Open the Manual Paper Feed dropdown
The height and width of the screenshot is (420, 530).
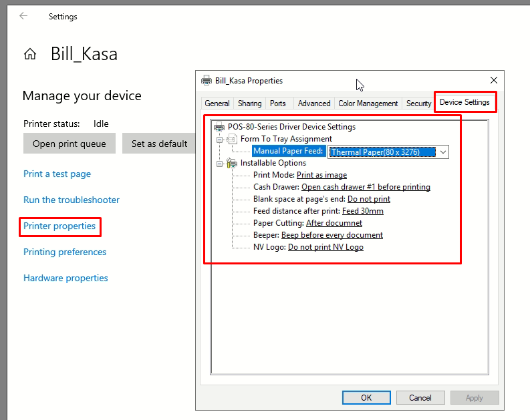(x=442, y=152)
